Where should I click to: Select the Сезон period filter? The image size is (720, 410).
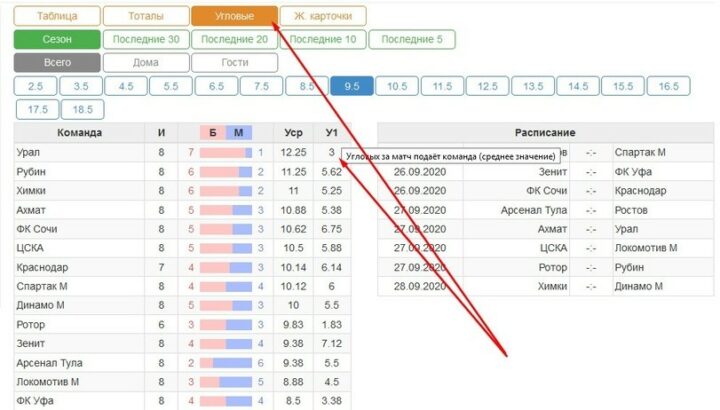[x=57, y=39]
